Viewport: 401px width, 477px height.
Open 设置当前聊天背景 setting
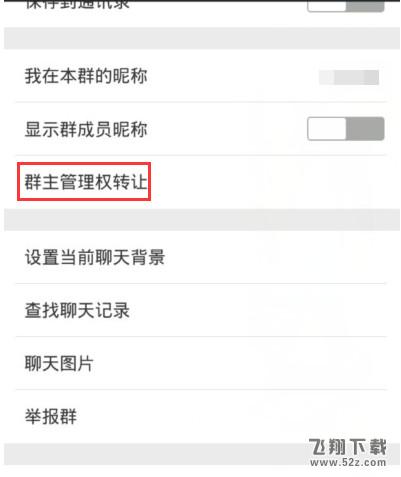(x=201, y=257)
